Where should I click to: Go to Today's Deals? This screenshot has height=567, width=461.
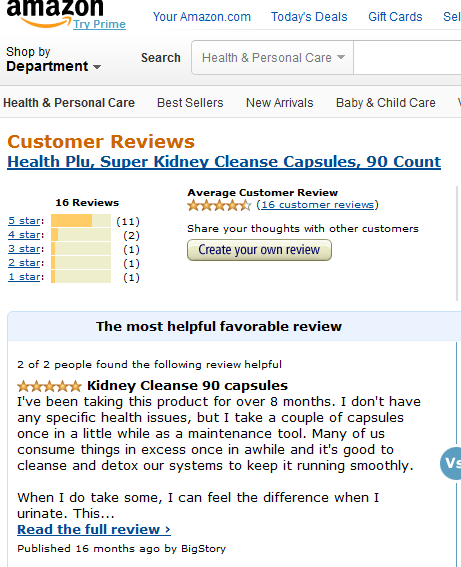(309, 17)
